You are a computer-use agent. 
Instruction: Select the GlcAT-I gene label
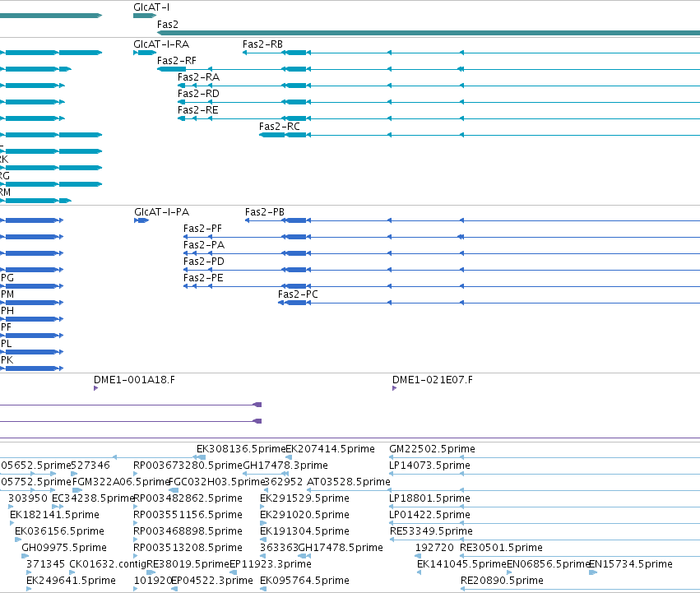[x=151, y=7]
